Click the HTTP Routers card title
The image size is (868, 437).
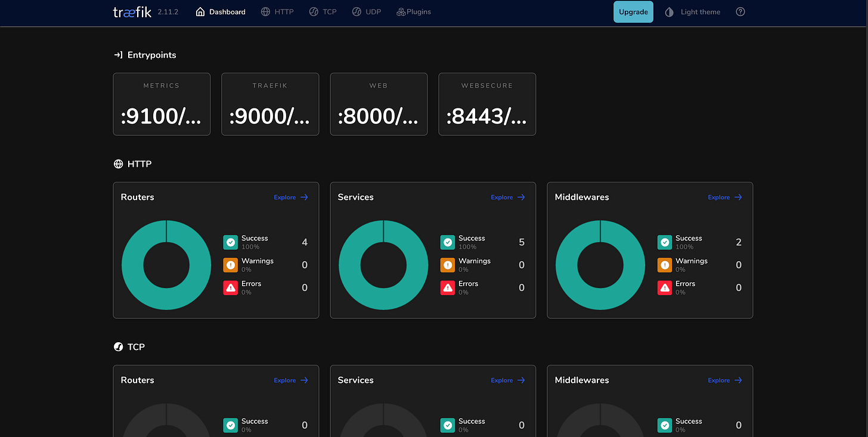pyautogui.click(x=138, y=197)
